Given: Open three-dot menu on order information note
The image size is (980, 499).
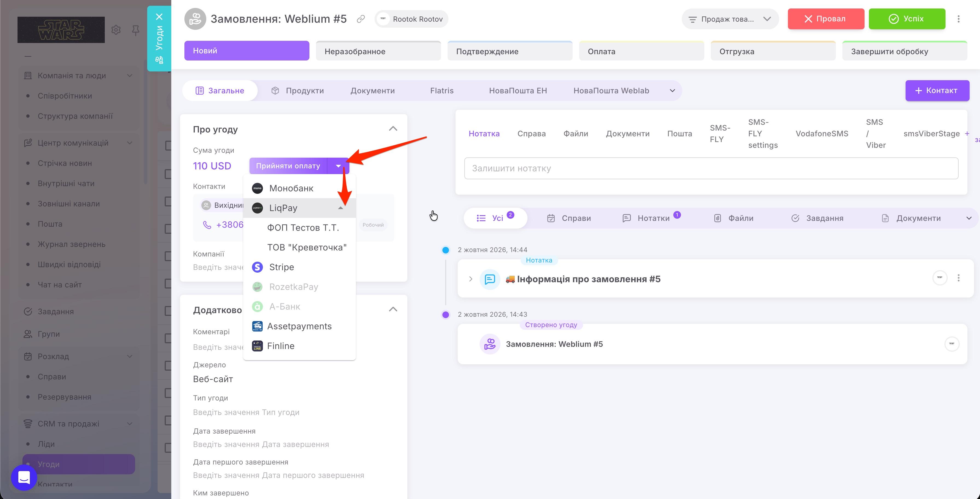Looking at the screenshot, I should [x=958, y=278].
